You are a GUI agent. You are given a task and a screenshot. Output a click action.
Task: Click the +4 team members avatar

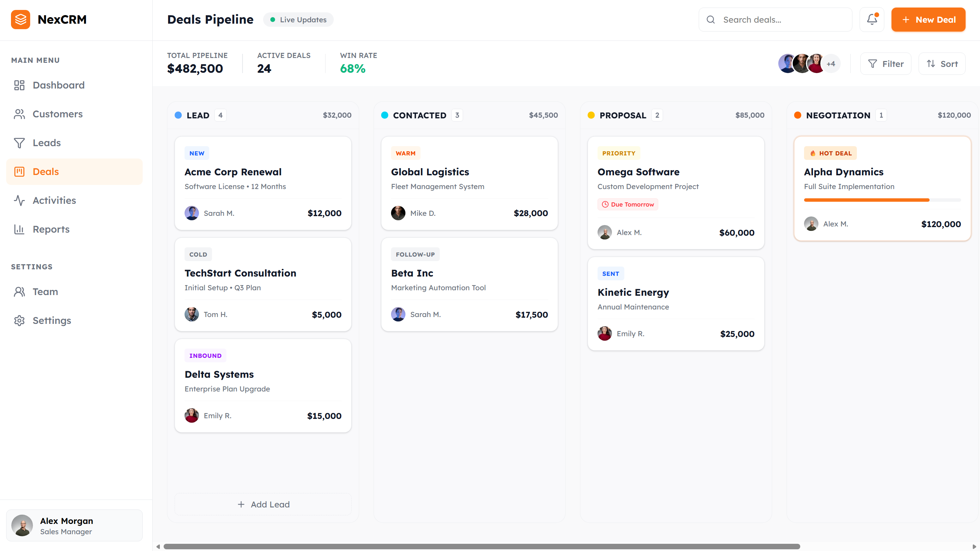pyautogui.click(x=830, y=63)
